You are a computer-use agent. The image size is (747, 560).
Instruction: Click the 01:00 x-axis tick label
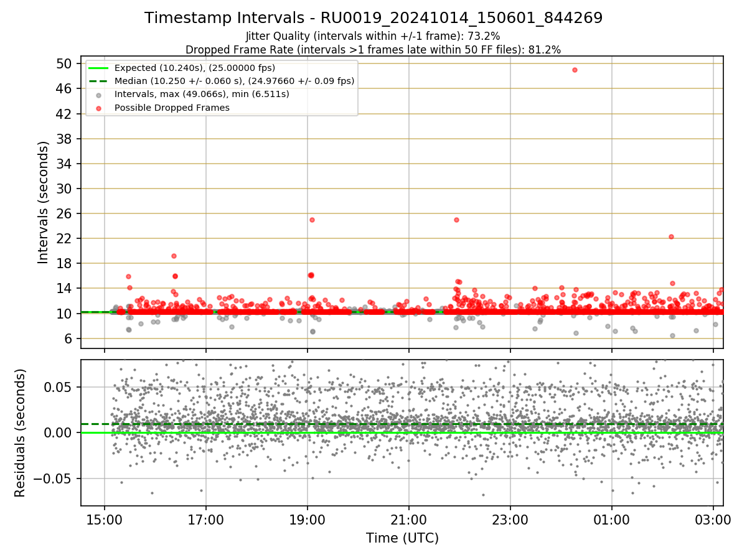pyautogui.click(x=612, y=520)
